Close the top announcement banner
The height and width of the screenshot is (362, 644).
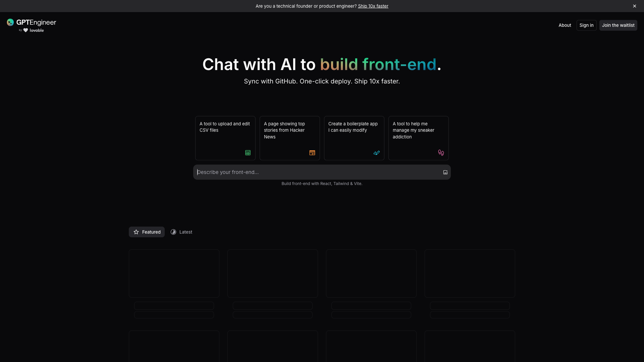pos(635,6)
